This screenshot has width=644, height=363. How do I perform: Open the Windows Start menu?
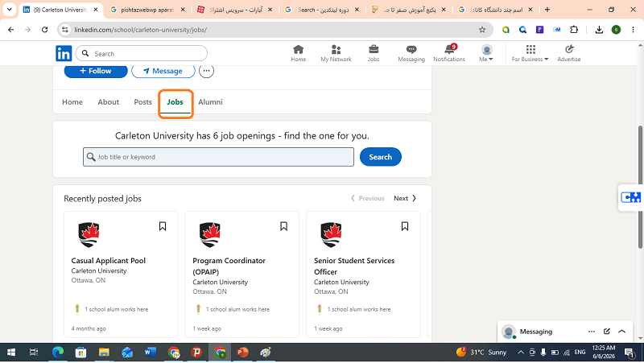point(11,353)
